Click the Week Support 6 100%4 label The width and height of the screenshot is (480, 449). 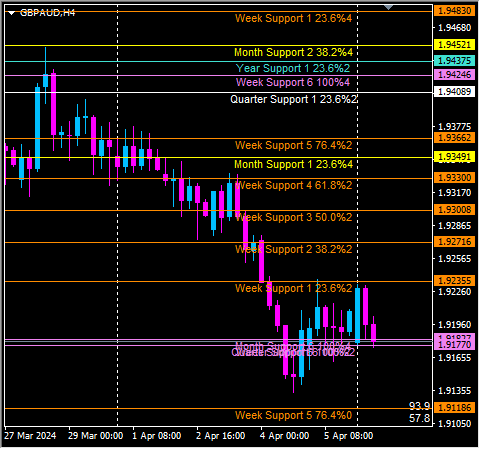coord(293,82)
